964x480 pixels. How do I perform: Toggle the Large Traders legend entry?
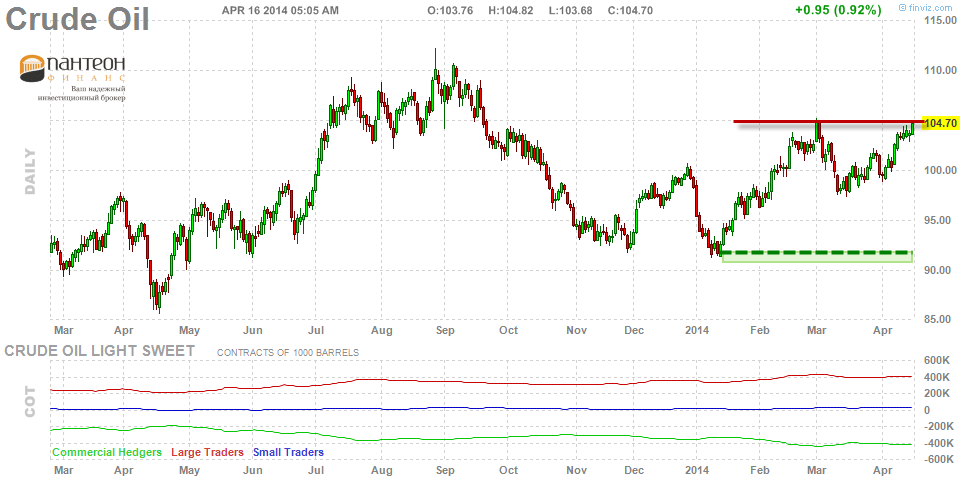coord(208,452)
